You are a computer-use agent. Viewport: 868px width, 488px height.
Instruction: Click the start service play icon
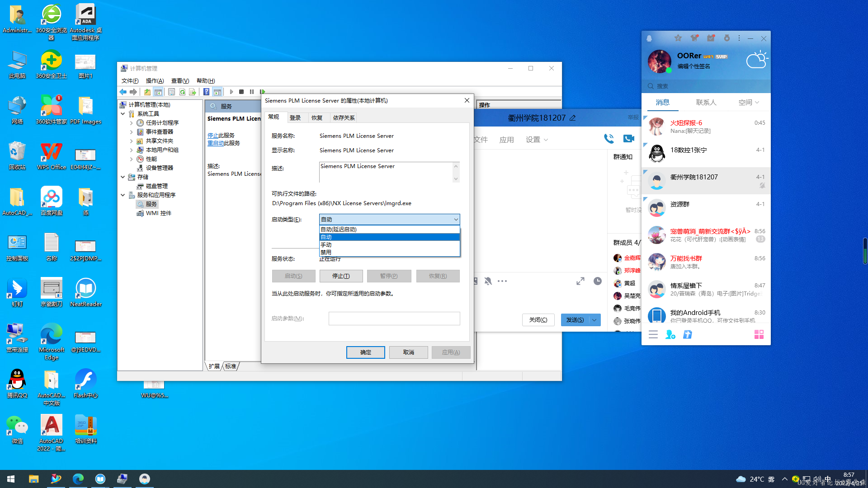[x=231, y=92]
